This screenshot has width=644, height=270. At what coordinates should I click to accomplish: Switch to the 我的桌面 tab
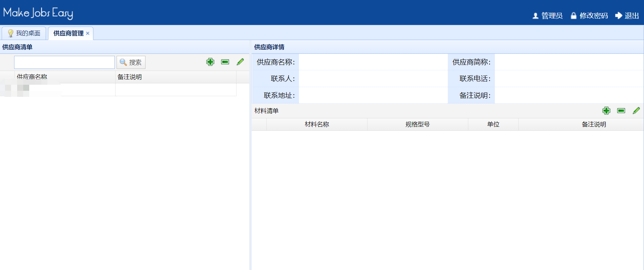pos(28,33)
